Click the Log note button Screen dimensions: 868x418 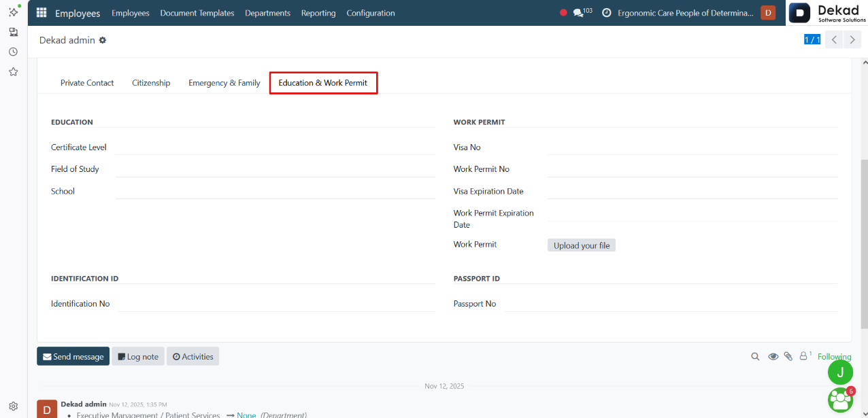pos(138,356)
